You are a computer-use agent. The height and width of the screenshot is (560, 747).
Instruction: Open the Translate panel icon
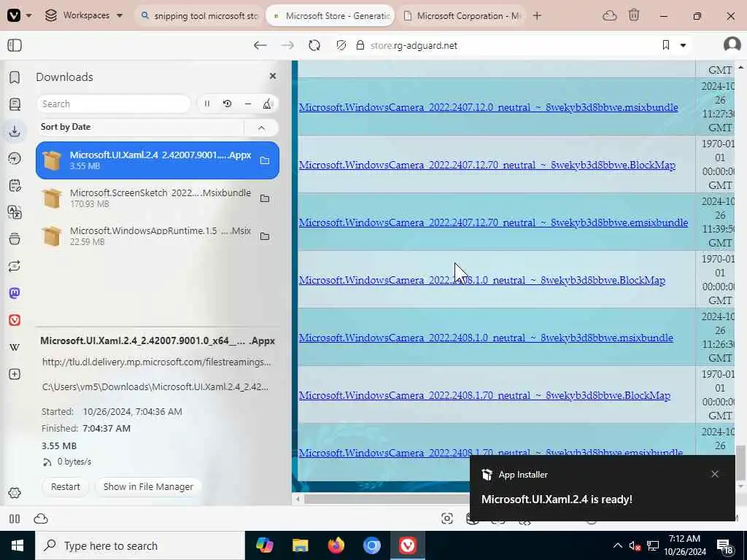pos(15,212)
